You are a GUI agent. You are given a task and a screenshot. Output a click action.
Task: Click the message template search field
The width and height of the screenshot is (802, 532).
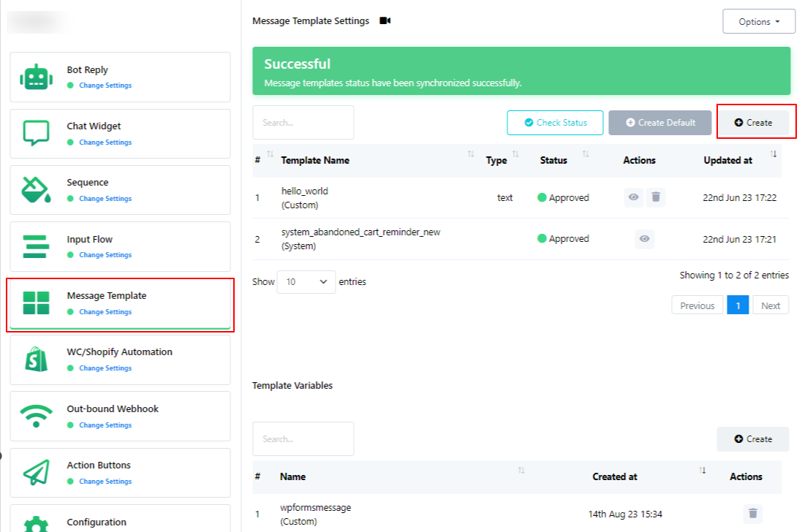(x=303, y=123)
